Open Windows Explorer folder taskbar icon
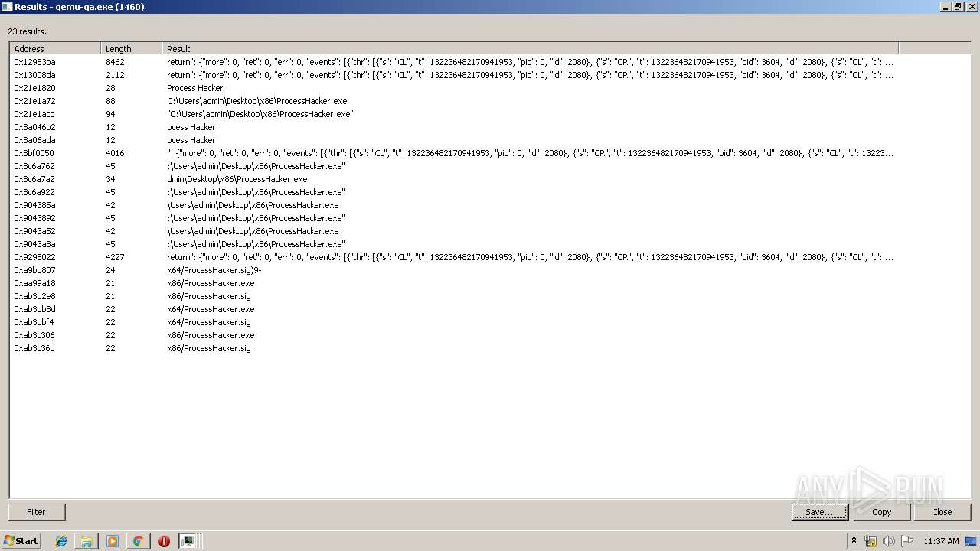 [x=87, y=541]
